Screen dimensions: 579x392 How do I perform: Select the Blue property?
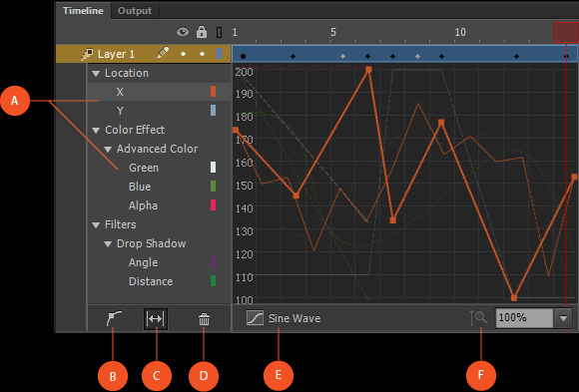pyautogui.click(x=140, y=187)
